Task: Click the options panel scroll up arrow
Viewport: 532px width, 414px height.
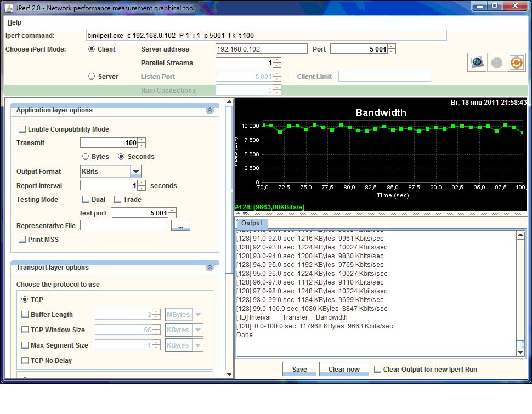Action: coord(229,101)
